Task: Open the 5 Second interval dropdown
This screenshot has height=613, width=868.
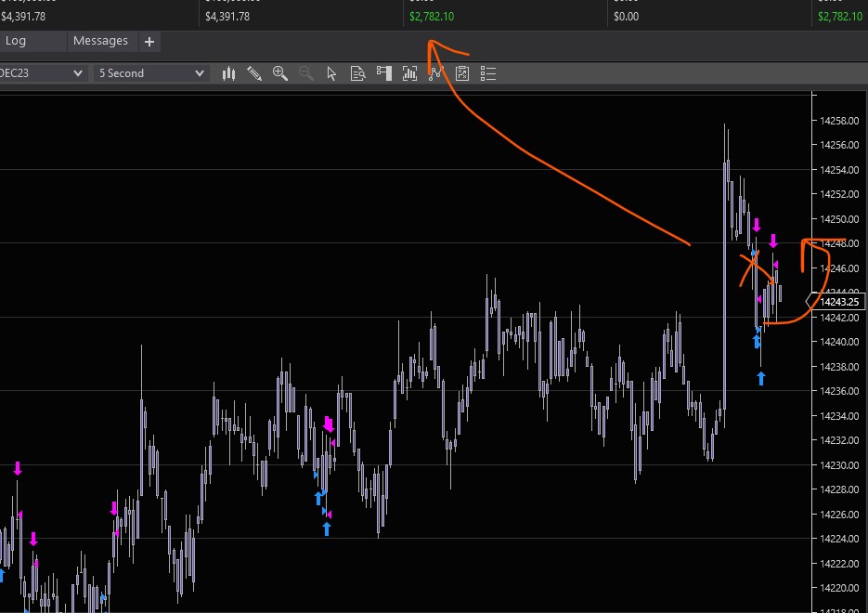Action: click(151, 73)
